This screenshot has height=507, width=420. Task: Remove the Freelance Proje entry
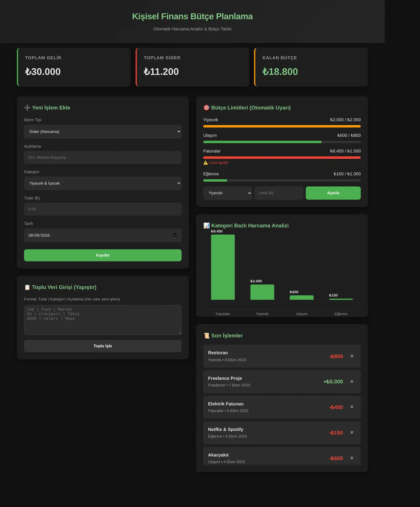coord(352,382)
